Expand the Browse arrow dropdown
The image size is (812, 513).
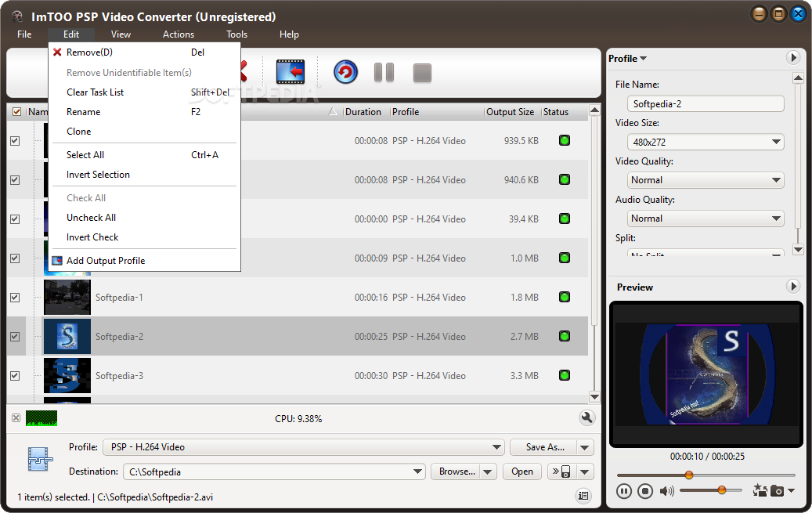(487, 471)
